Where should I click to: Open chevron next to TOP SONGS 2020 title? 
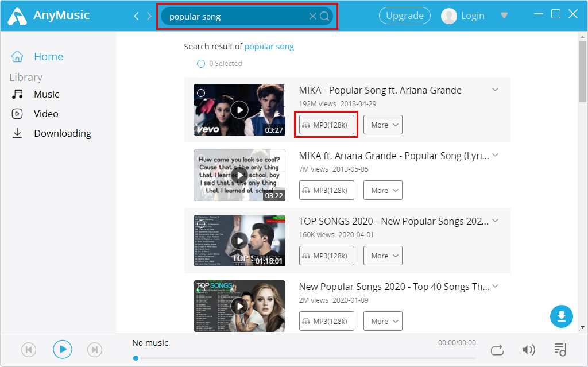click(495, 221)
